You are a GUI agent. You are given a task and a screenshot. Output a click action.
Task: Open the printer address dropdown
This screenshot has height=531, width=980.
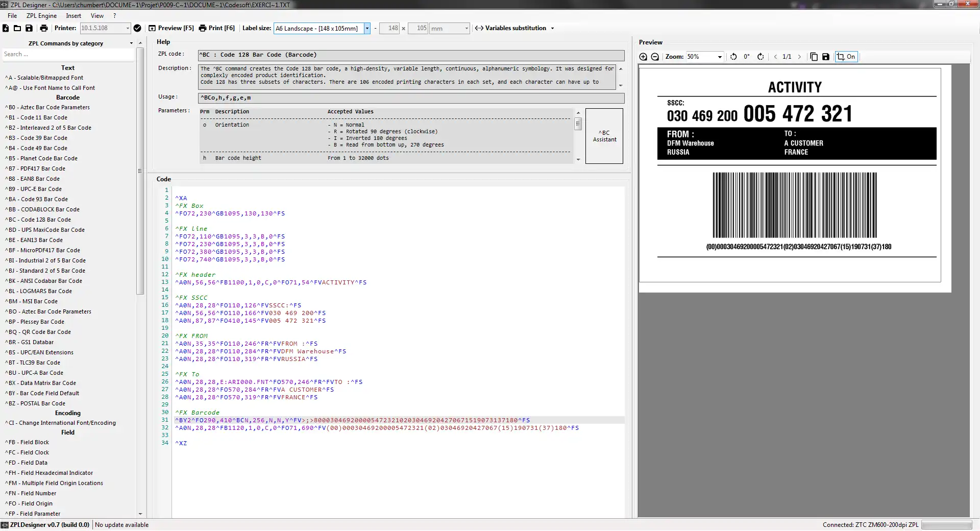128,28
